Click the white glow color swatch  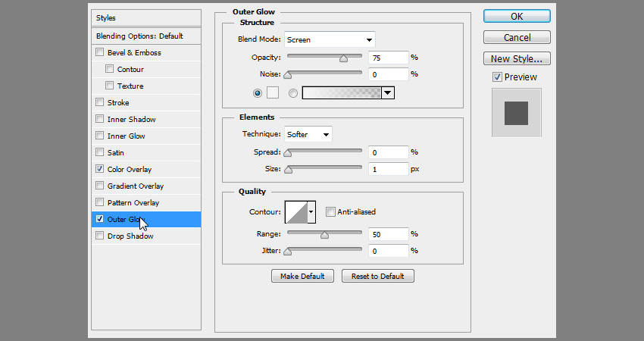pyautogui.click(x=273, y=92)
